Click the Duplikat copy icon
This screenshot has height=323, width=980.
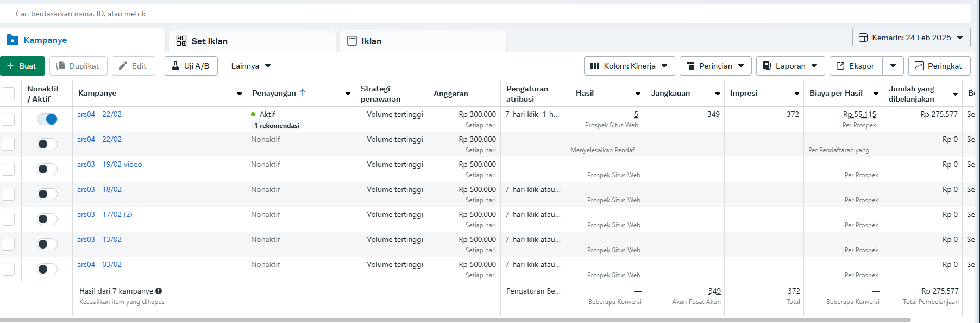tap(61, 66)
